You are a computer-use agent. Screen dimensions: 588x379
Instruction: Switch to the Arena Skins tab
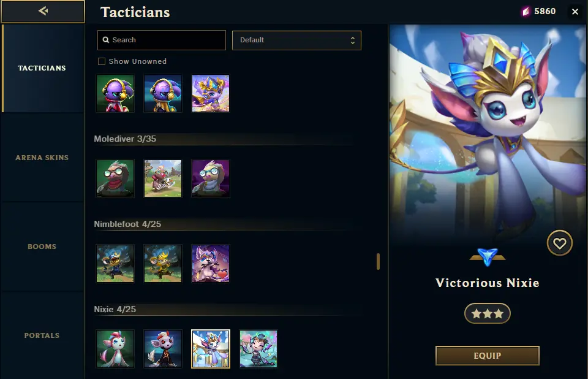click(42, 158)
